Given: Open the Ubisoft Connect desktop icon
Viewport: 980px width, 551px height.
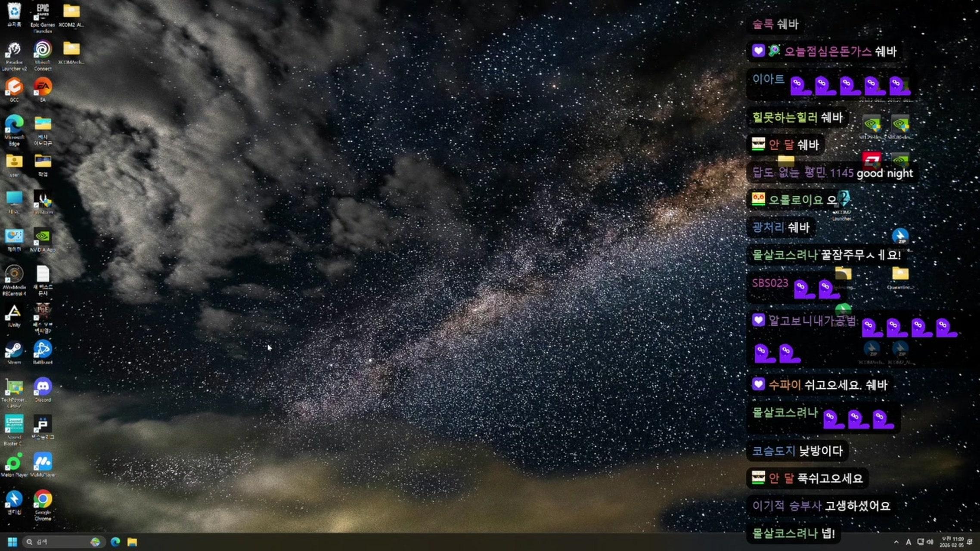Looking at the screenshot, I should [43, 50].
